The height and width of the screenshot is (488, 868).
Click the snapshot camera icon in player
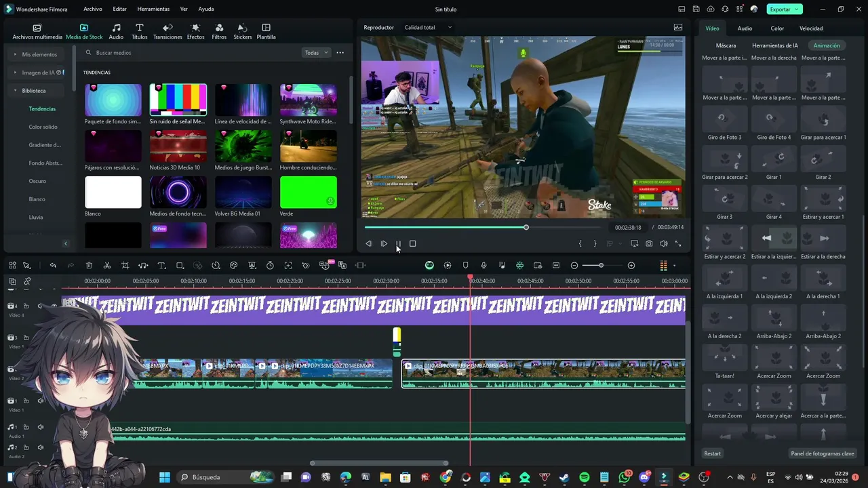tap(649, 243)
